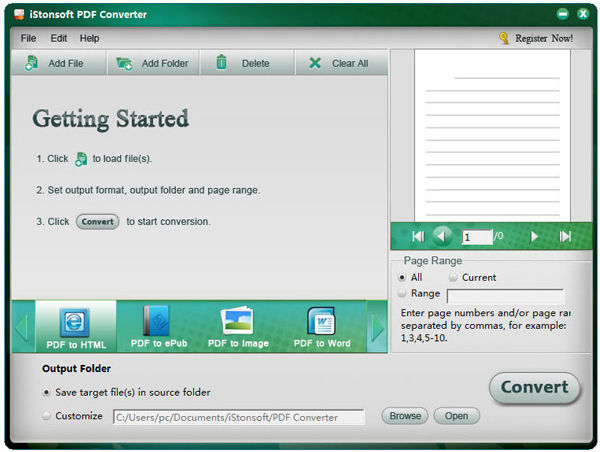Click the output folder path field
Viewport: 600px width, 452px height.
pos(239,417)
